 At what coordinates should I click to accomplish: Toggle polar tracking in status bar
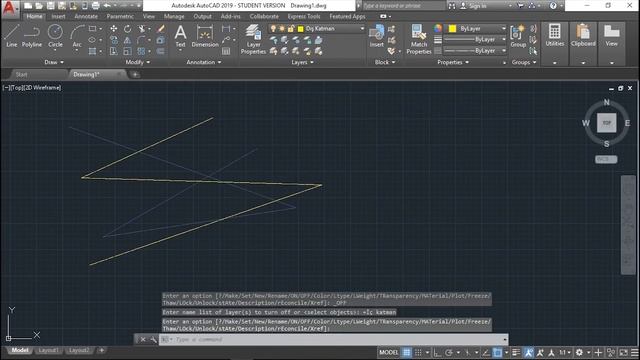[x=449, y=352]
